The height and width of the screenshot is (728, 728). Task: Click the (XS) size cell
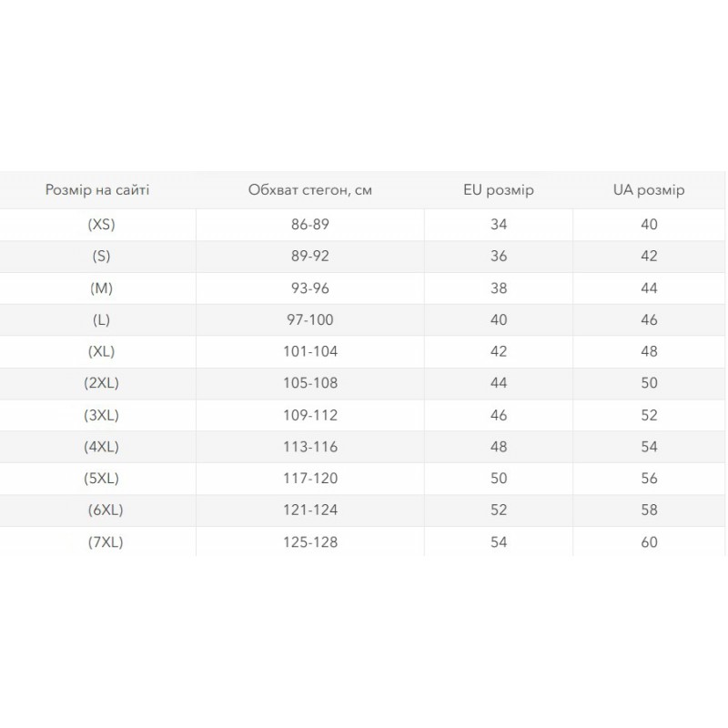click(101, 225)
